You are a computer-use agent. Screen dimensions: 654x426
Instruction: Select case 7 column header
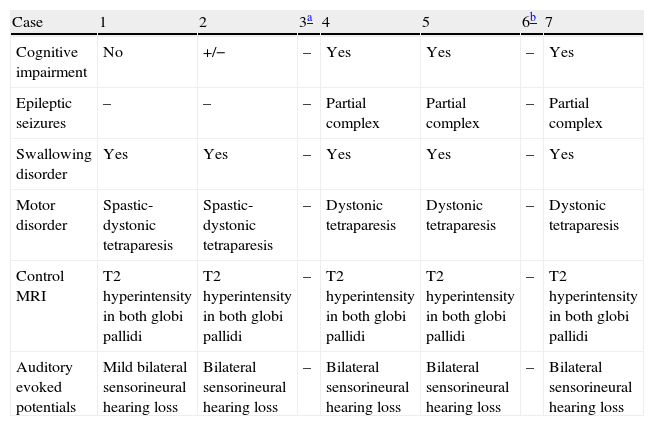pos(552,22)
